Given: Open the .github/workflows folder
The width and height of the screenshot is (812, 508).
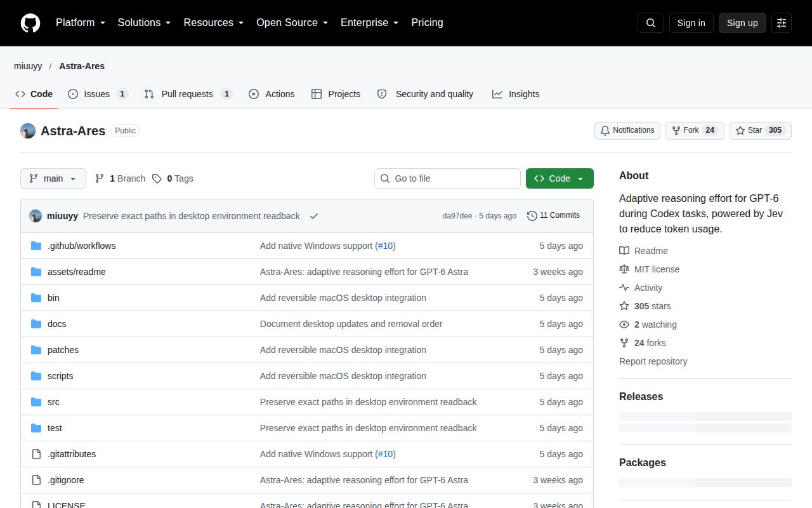Looking at the screenshot, I should click(x=81, y=246).
